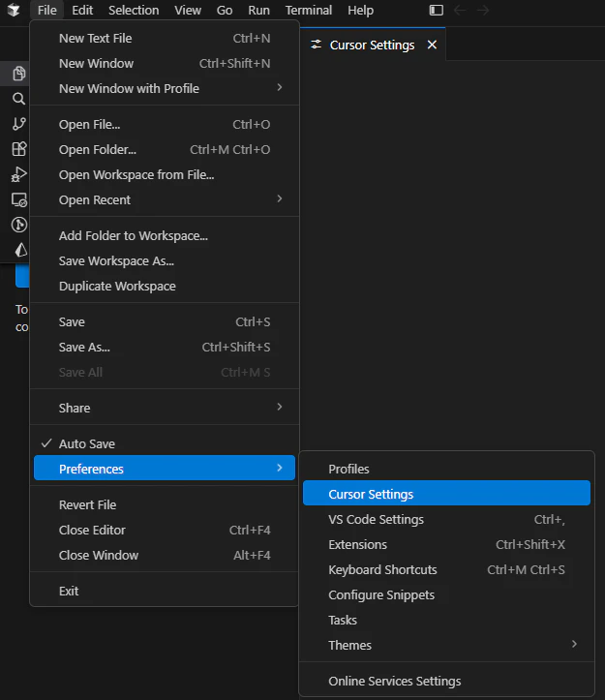Open the Edit menu
Viewport: 605px width, 700px height.
[82, 10]
